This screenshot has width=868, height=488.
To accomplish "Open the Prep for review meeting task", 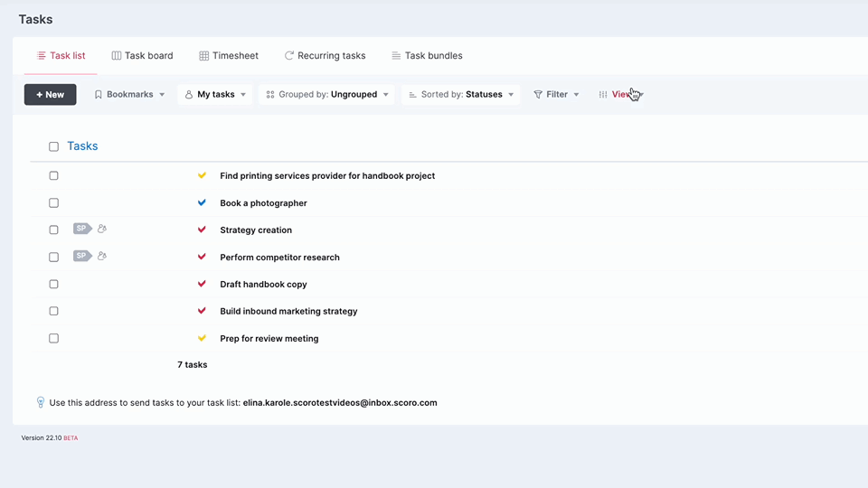I will (x=269, y=339).
